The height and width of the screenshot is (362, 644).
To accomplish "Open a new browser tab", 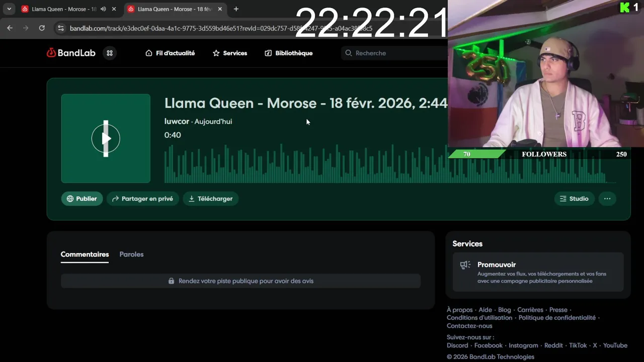I will pyautogui.click(x=236, y=9).
